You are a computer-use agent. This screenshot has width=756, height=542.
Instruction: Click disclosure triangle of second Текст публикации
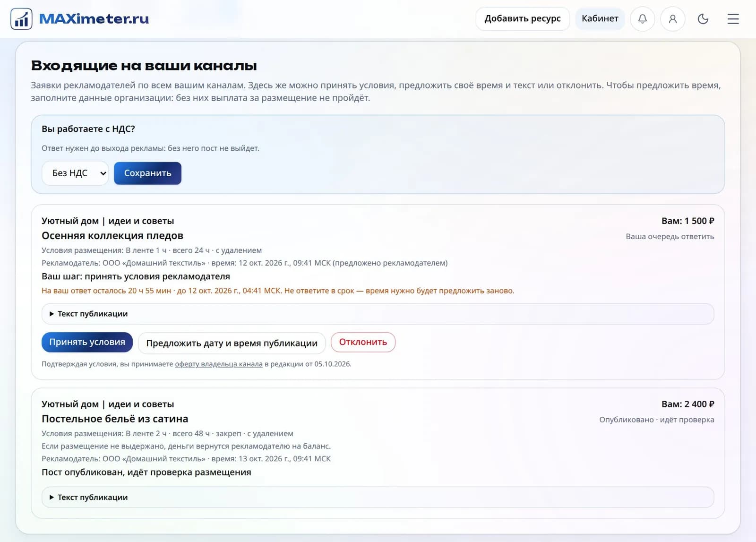click(x=52, y=497)
